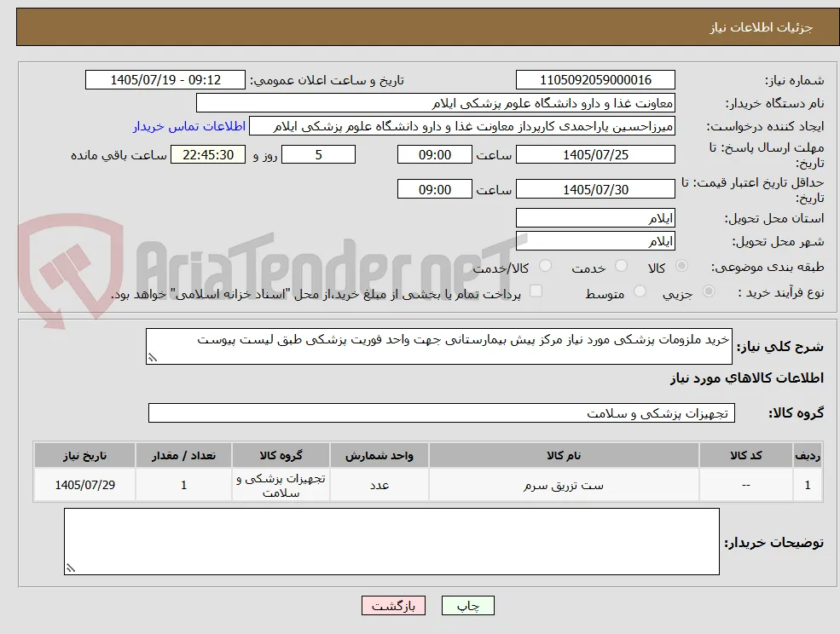Click the unit cell عدد
Viewport: 840px width, 634px height.
pos(379,485)
